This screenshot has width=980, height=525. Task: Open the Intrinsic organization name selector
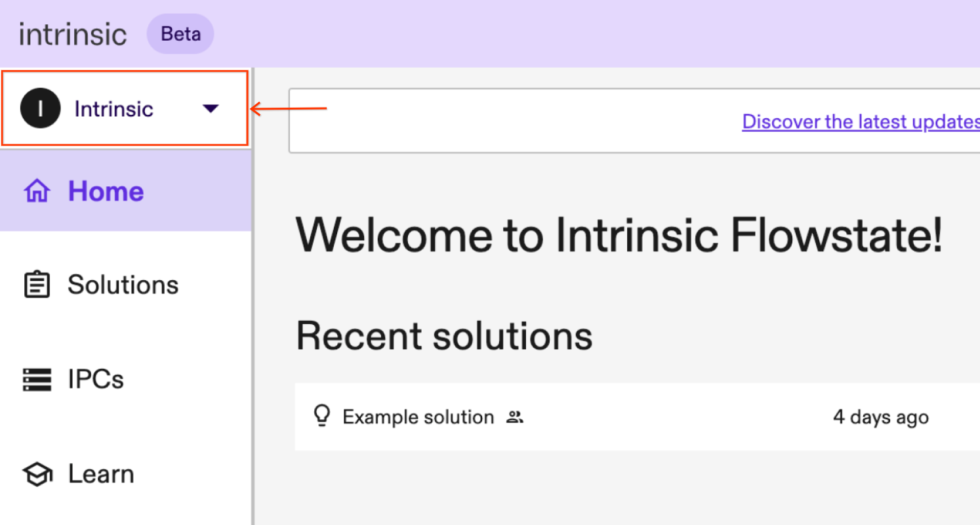(114, 109)
